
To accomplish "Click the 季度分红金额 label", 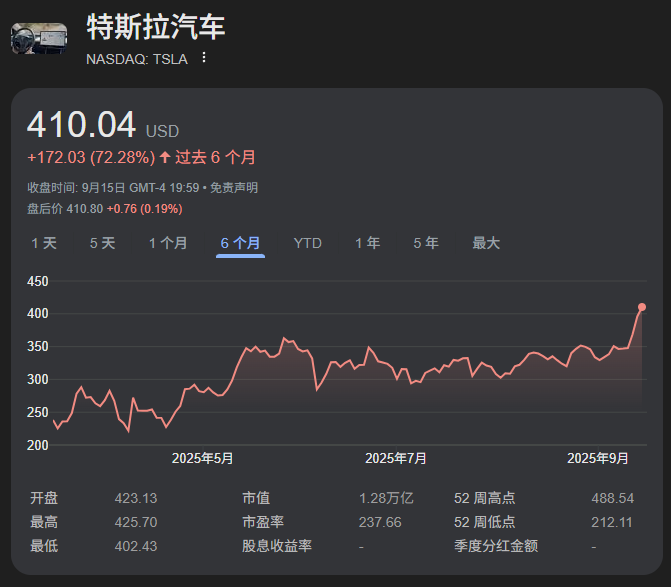I will [496, 546].
